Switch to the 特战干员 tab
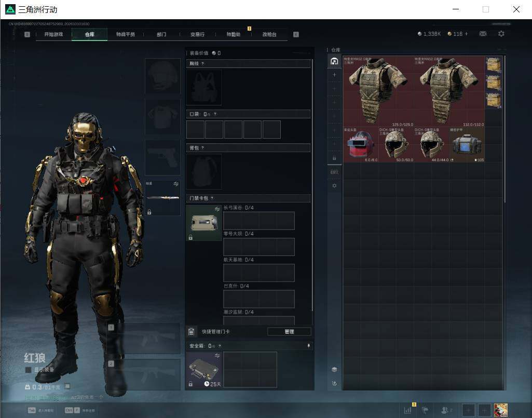532x418 pixels. point(125,34)
